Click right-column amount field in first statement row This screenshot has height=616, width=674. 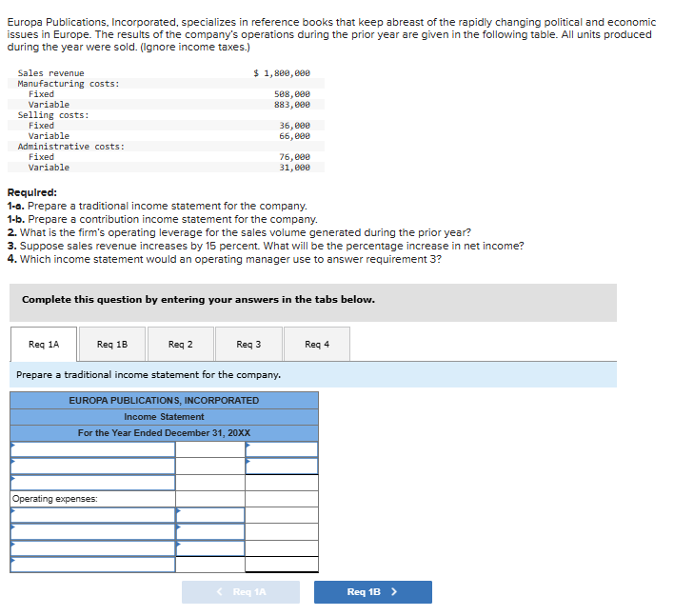coord(282,449)
